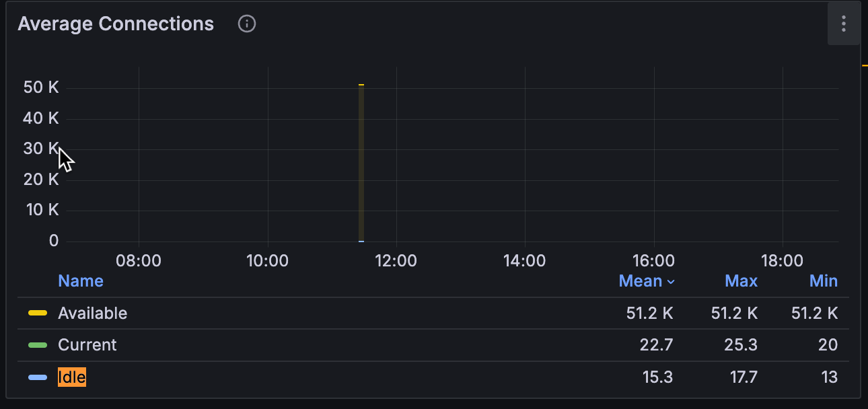868x409 pixels.
Task: Open the panel's three-dot menu
Action: pyautogui.click(x=843, y=24)
